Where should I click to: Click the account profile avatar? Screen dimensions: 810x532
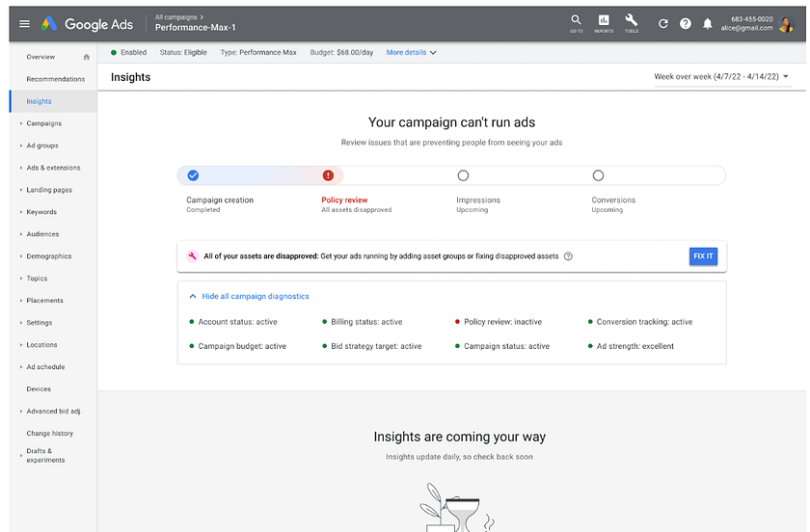coord(787,23)
